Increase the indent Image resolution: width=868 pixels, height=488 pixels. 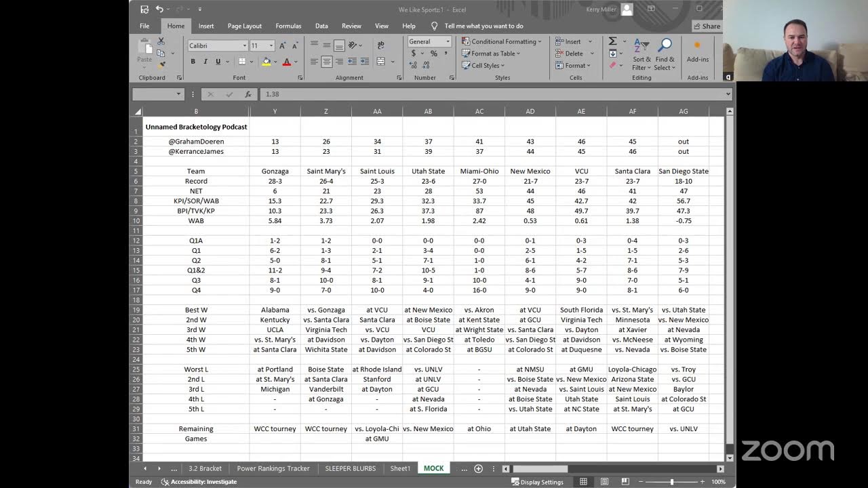coord(365,62)
